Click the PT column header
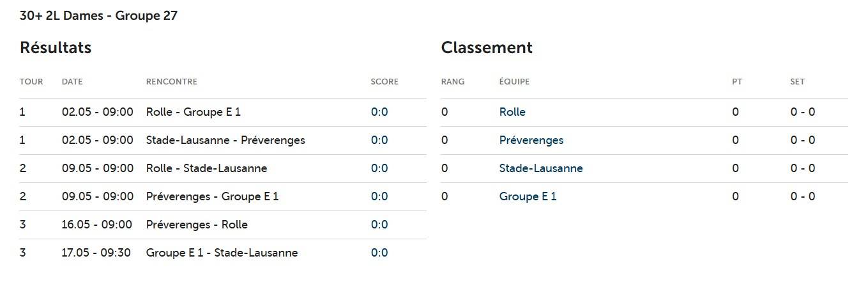868x286 pixels. 737,82
